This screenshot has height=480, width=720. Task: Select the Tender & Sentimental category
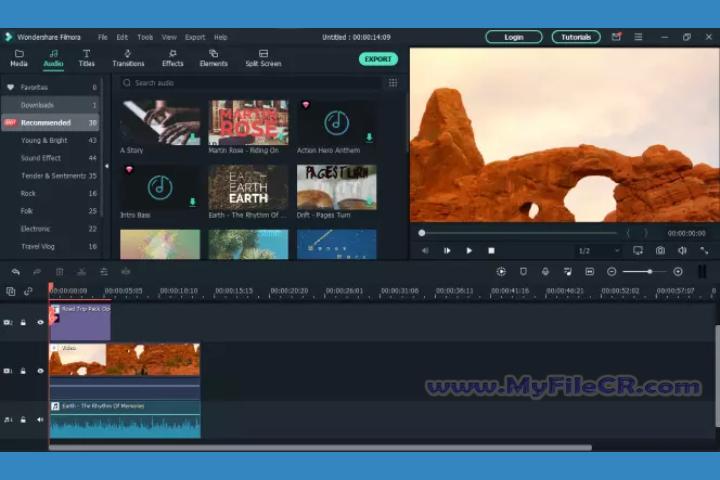tap(51, 175)
